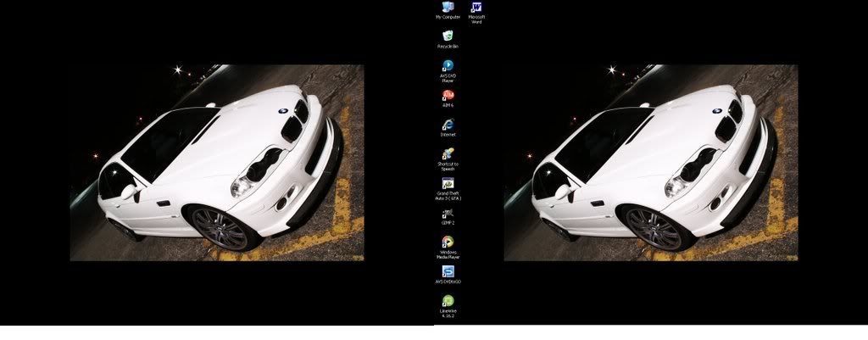Click the Windows Media Player icon
Screen dimensions: 868x340
coord(448,242)
